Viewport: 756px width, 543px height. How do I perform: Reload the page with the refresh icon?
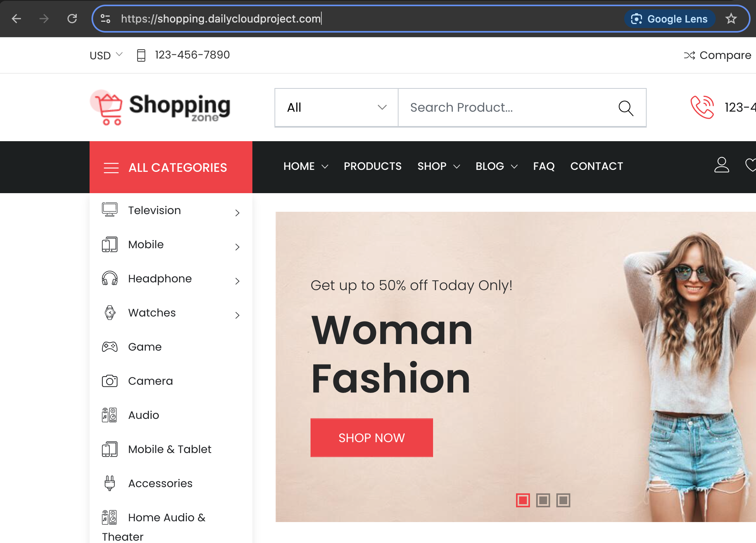coord(72,19)
